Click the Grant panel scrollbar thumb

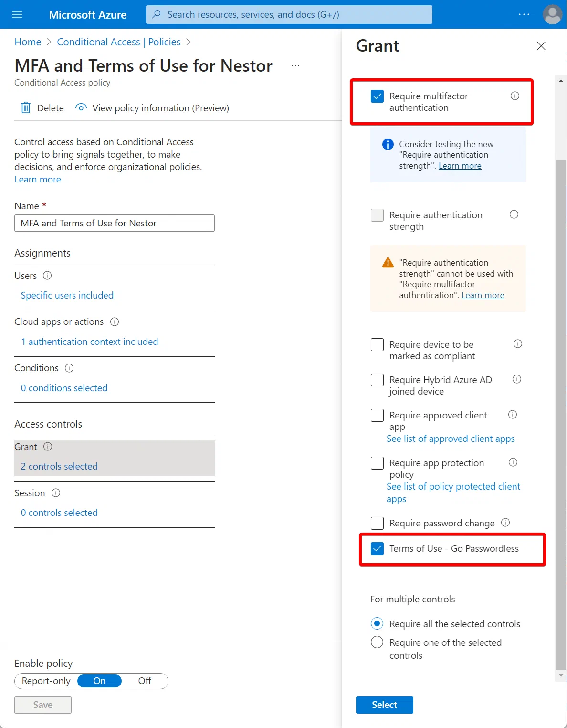coord(561,415)
